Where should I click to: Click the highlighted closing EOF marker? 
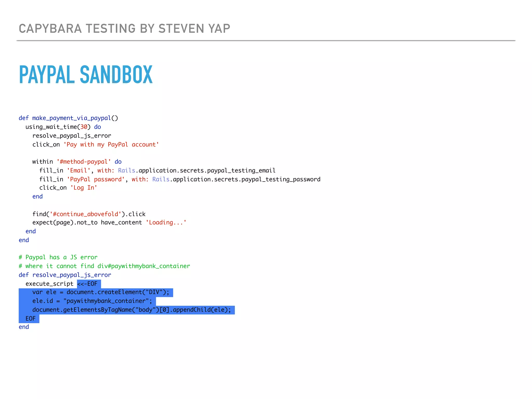pos(30,319)
